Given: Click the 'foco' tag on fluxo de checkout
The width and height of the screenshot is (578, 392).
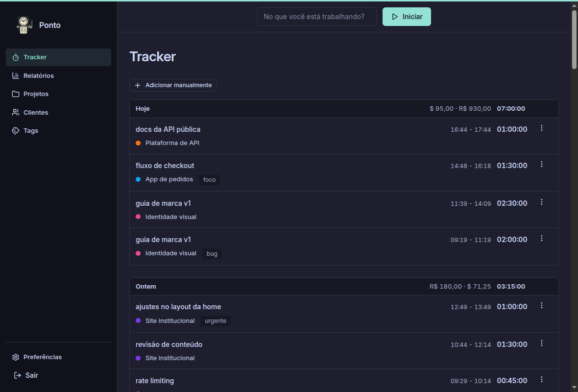Looking at the screenshot, I should click(209, 180).
